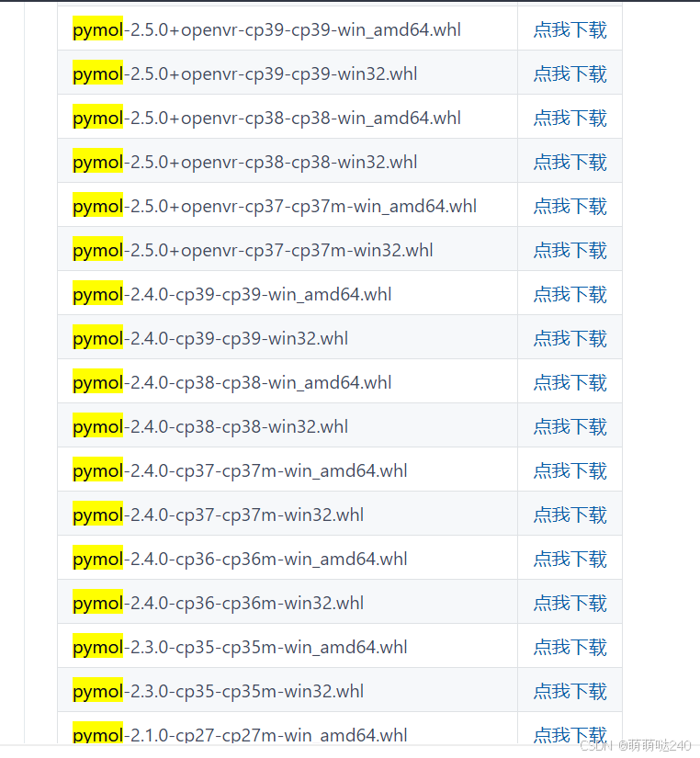The image size is (700, 758).
Task: Download pymol-2.4.0-cp37-cp37m-win_amd64.whl via its 点我下载 link
Action: pyautogui.click(x=570, y=470)
